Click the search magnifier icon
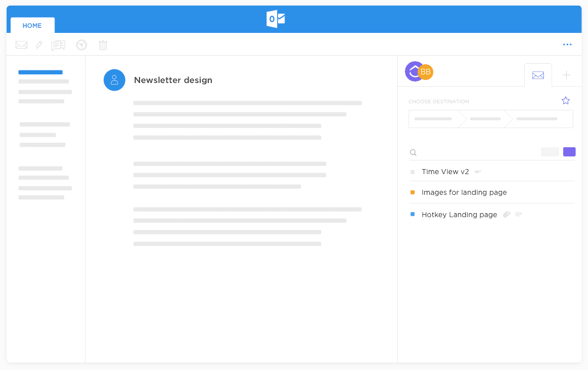Viewport: 588px width, 370px height. coord(413,152)
